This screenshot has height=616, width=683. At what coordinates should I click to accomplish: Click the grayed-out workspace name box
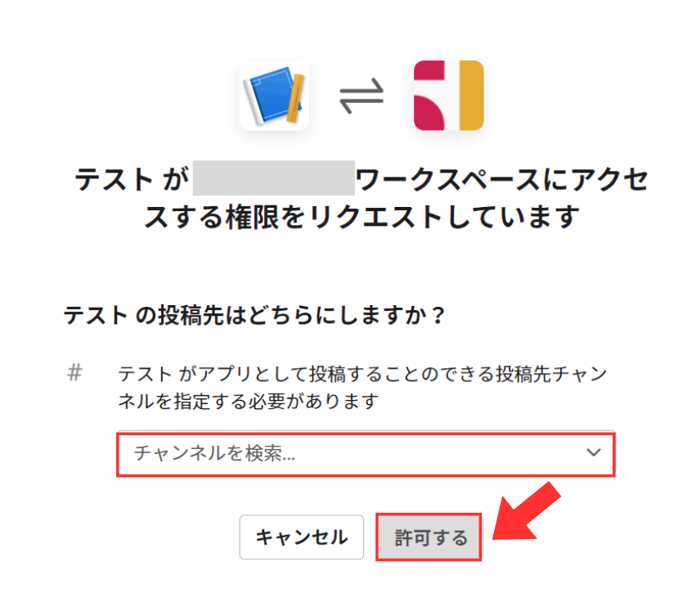(x=273, y=178)
